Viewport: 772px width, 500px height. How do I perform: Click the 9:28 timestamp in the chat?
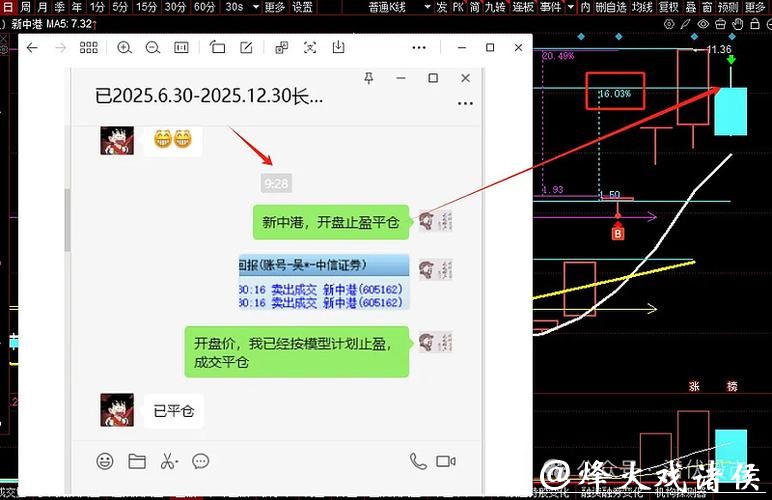point(276,184)
